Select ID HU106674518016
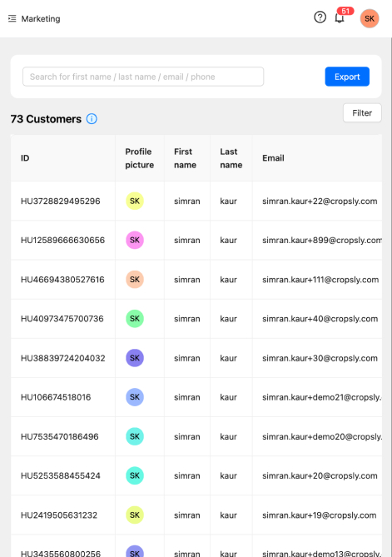392x557 pixels. [56, 397]
